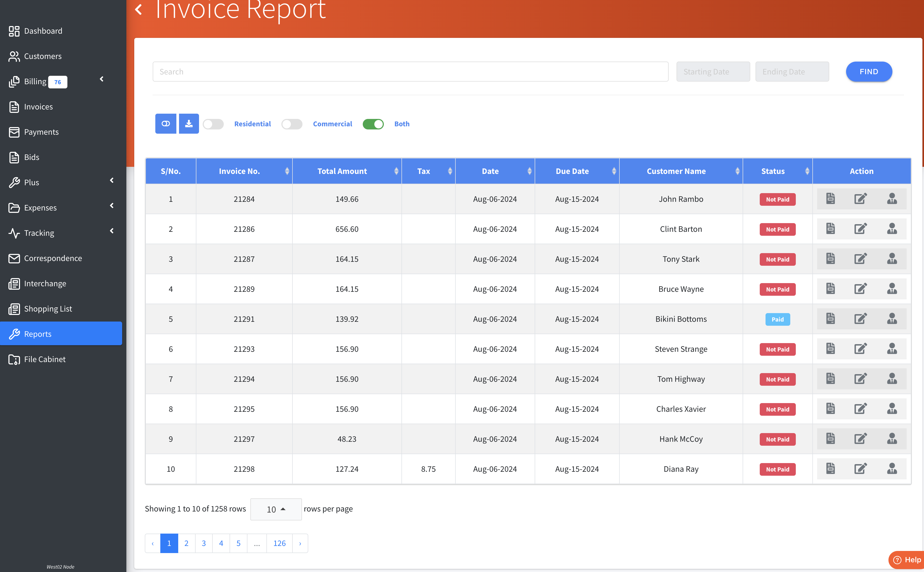
Task: Enable the Residential toggle
Action: [213, 124]
